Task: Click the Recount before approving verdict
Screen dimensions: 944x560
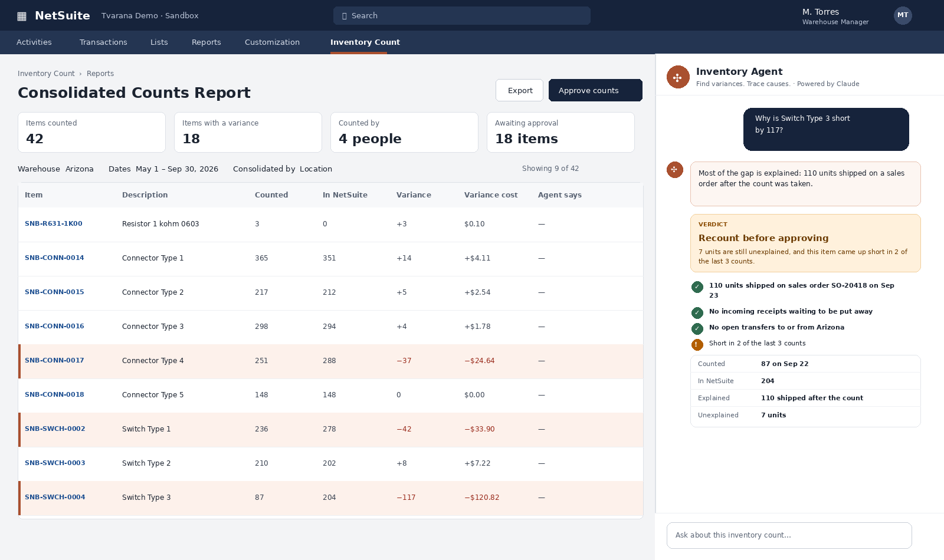Action: 805,243
